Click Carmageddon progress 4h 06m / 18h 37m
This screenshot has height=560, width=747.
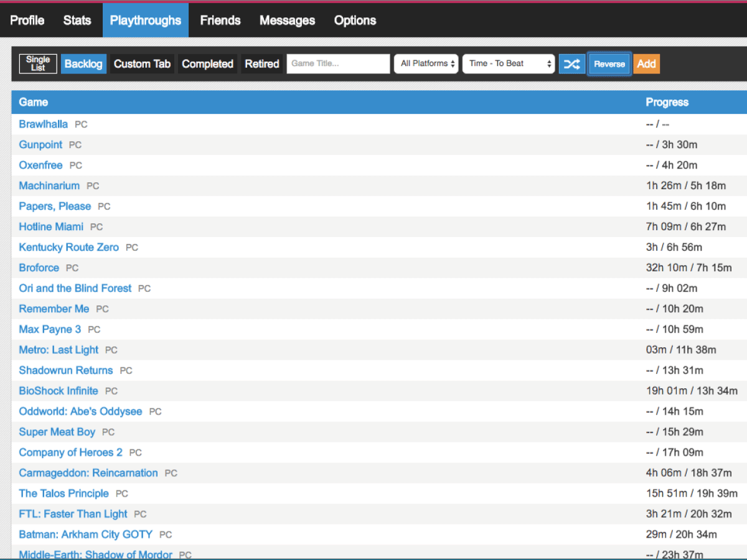(689, 473)
